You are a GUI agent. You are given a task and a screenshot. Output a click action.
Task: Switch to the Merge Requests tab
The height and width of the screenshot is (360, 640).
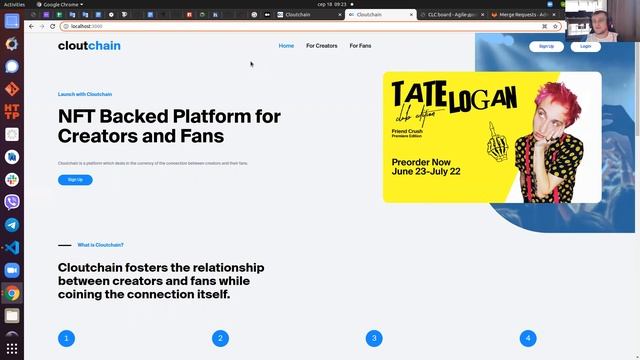point(524,15)
